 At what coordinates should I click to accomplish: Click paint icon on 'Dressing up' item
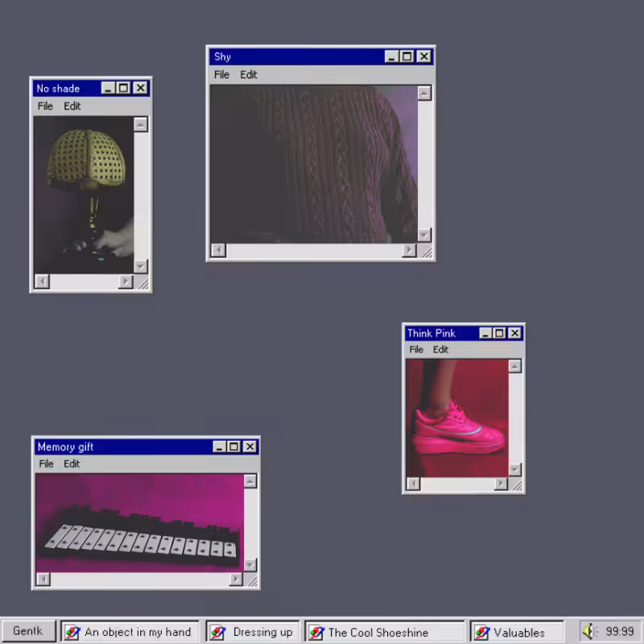pyautogui.click(x=217, y=633)
